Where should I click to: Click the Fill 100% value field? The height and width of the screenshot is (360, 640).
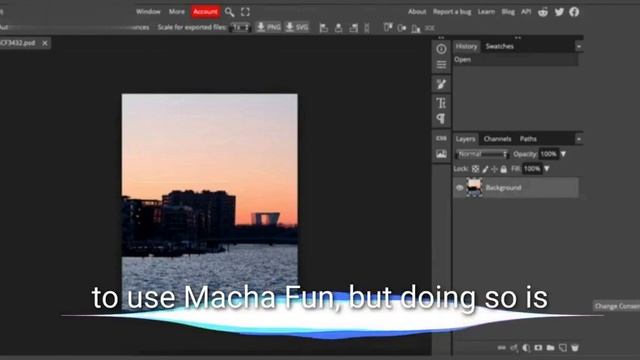(x=532, y=169)
